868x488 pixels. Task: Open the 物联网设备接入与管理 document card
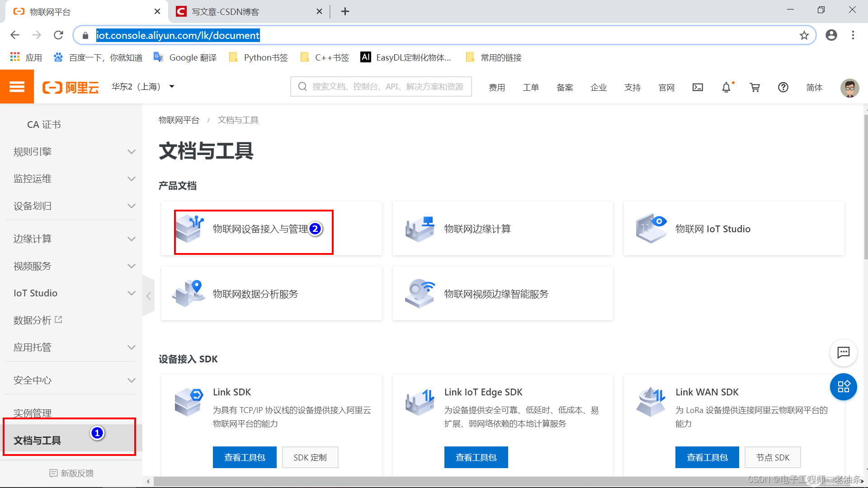click(260, 229)
